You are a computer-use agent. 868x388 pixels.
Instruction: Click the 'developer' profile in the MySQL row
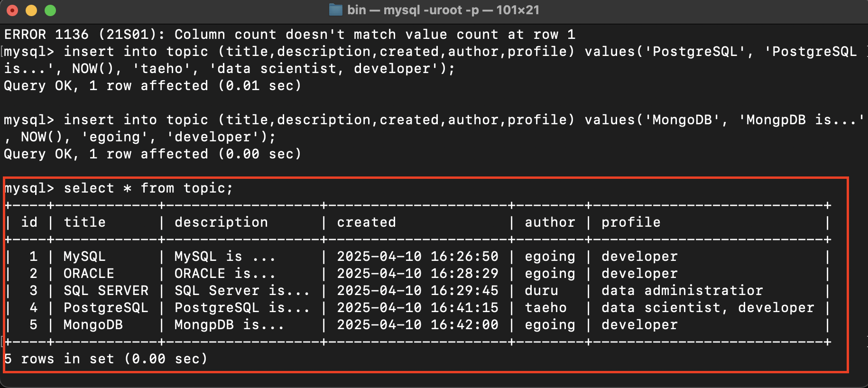tap(639, 257)
